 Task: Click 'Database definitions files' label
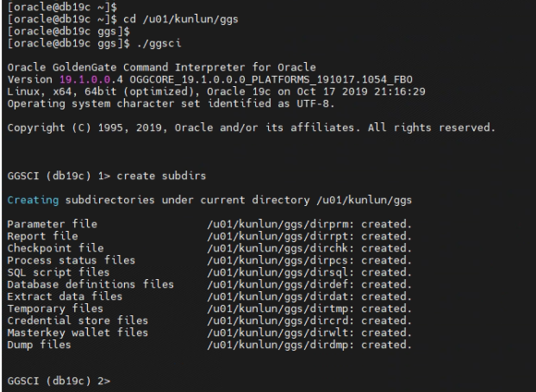[x=90, y=284]
